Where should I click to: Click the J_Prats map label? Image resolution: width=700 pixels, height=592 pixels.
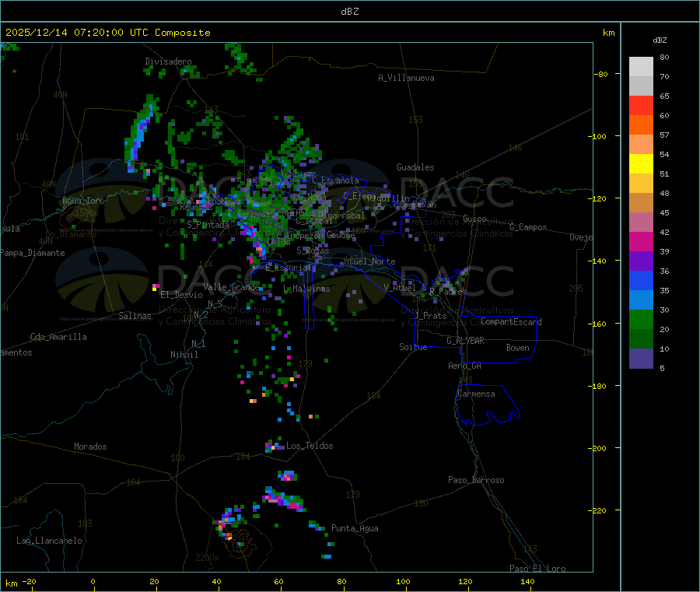430,316
